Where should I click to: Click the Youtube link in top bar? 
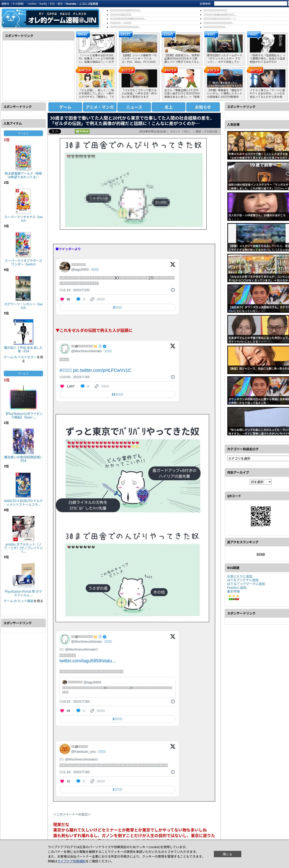tap(71, 4)
